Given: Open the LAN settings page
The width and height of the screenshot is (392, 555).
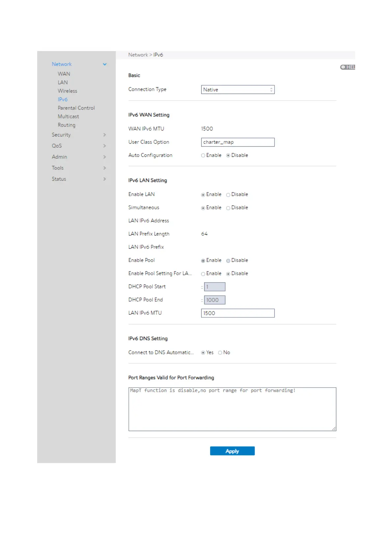Looking at the screenshot, I should (x=63, y=82).
